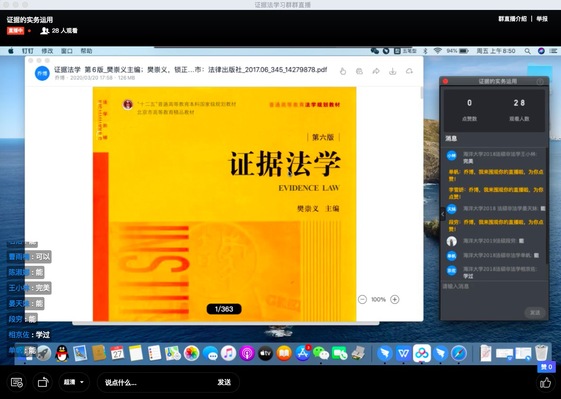Screen dimensions: 561x399
Task: Click the 举报 report link
Action: 542,19
